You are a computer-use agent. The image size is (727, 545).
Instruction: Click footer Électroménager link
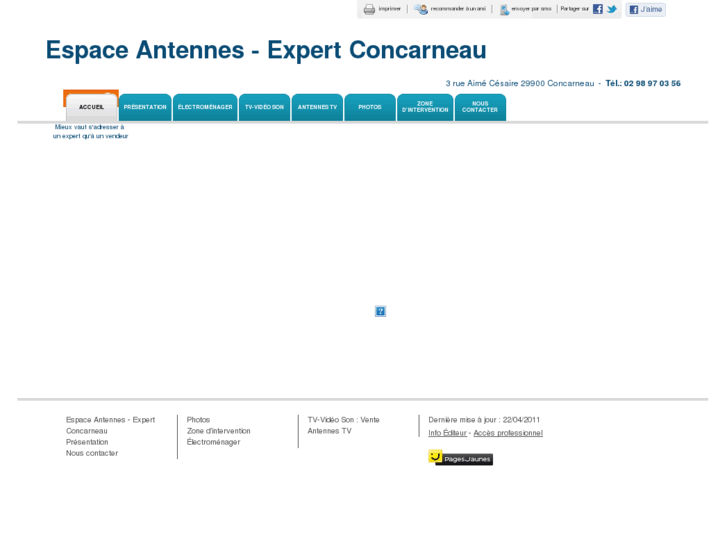click(x=213, y=442)
